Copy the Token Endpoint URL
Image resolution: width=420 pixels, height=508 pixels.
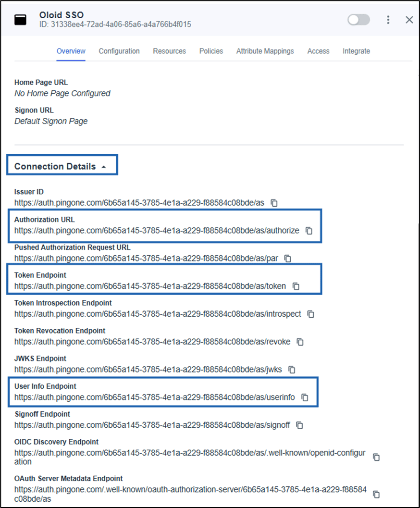tap(296, 286)
